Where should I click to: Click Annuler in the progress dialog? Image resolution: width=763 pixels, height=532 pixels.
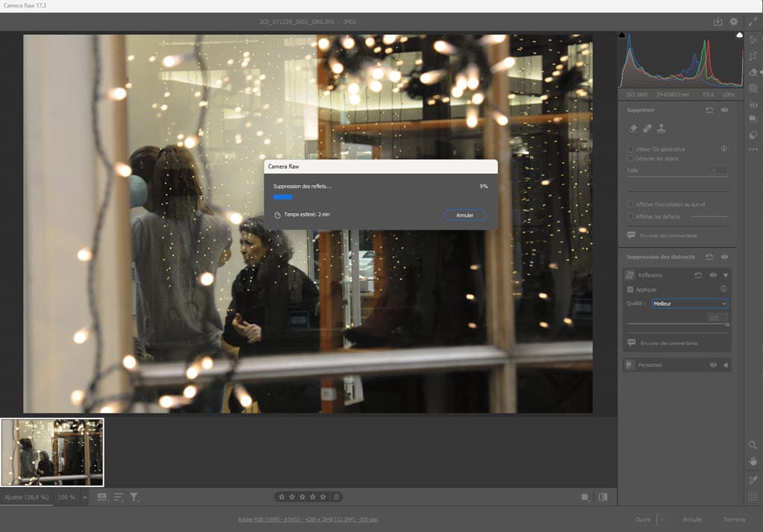click(464, 215)
